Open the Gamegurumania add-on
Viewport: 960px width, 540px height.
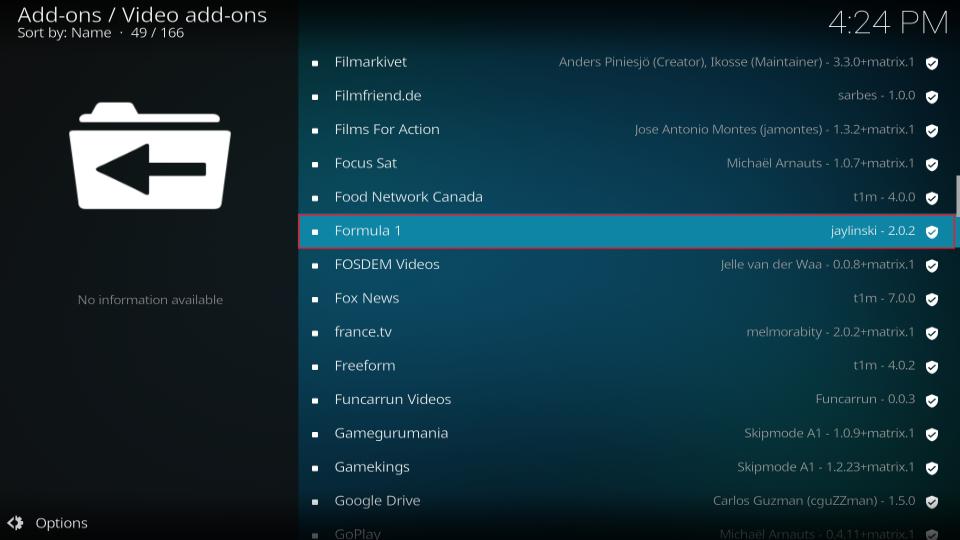coord(626,433)
